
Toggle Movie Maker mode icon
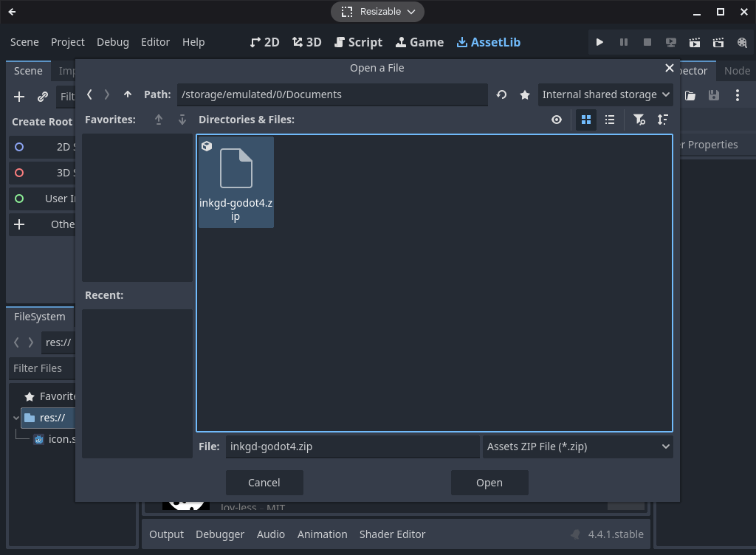(742, 42)
